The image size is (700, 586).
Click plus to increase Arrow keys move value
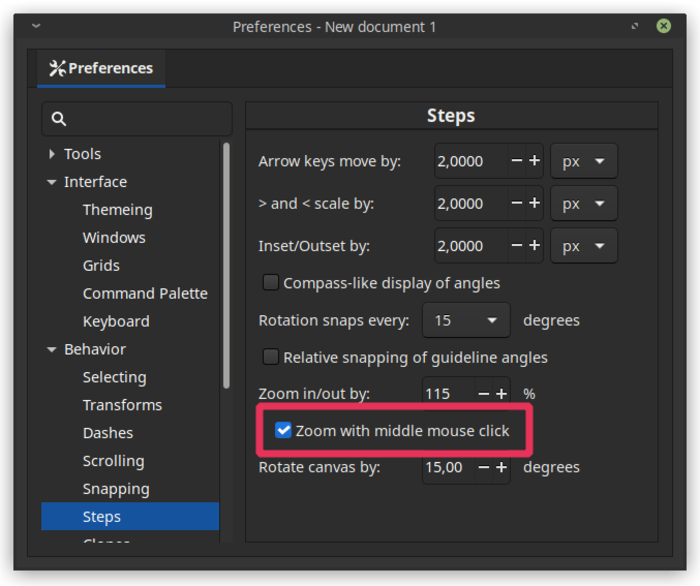[x=534, y=161]
